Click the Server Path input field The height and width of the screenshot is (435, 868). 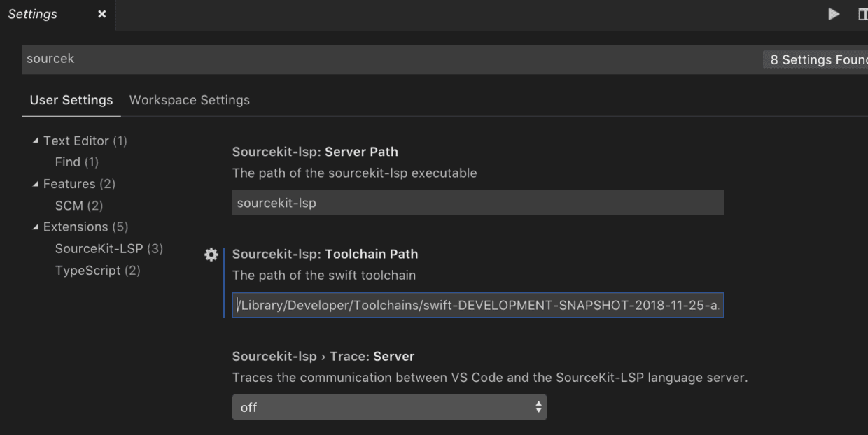477,204
